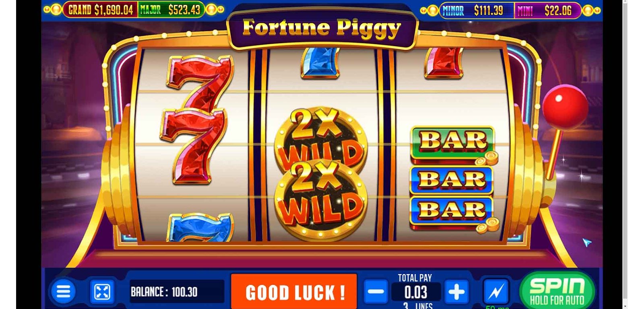Open the hamburger menu button

pos(63,291)
